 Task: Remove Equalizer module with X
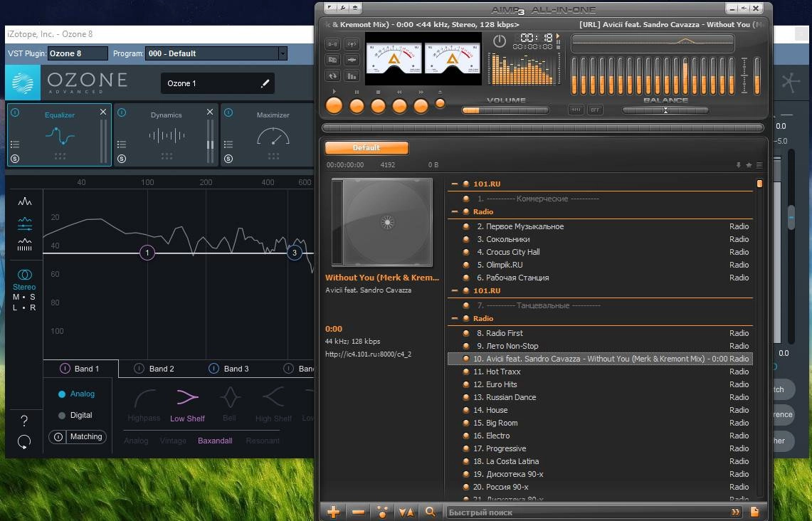tap(103, 112)
